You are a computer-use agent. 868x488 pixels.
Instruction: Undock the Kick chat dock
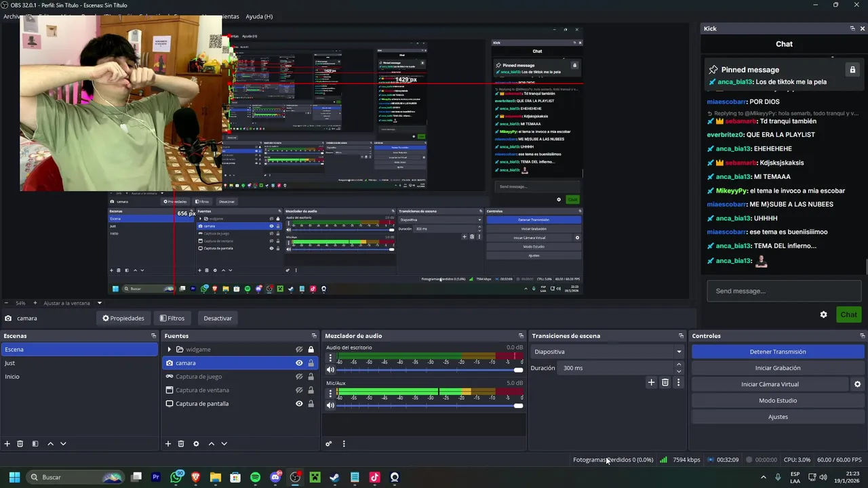click(x=852, y=28)
